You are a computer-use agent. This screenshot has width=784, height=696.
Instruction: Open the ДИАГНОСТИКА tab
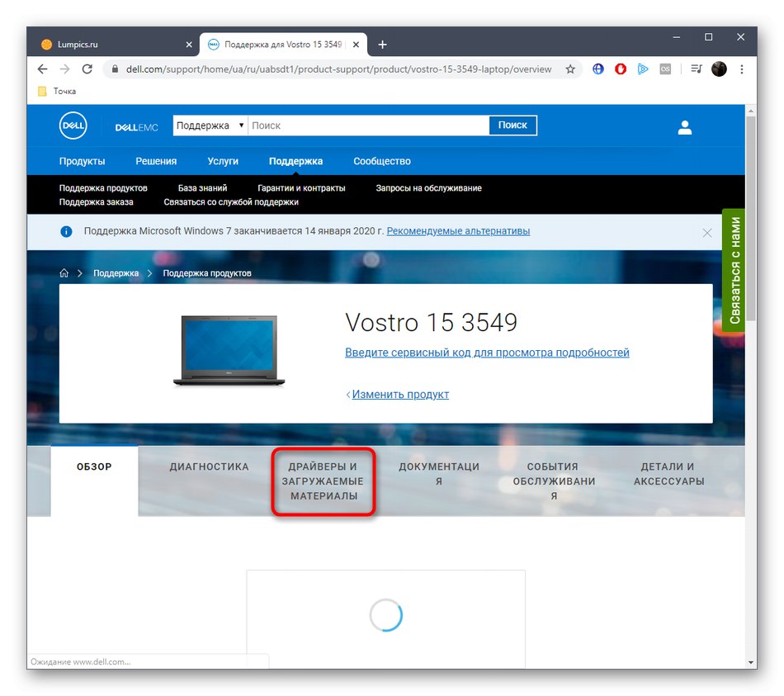[x=209, y=466]
